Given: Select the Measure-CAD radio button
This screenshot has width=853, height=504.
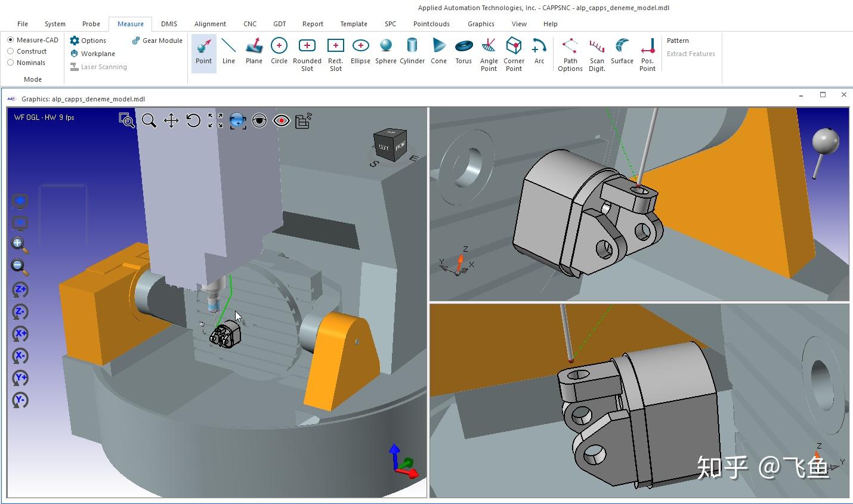Looking at the screenshot, I should 11,40.
